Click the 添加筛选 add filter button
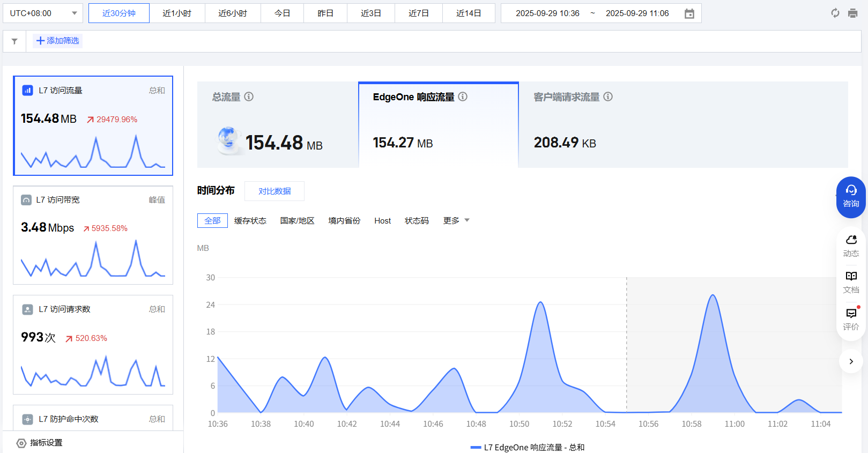 57,41
